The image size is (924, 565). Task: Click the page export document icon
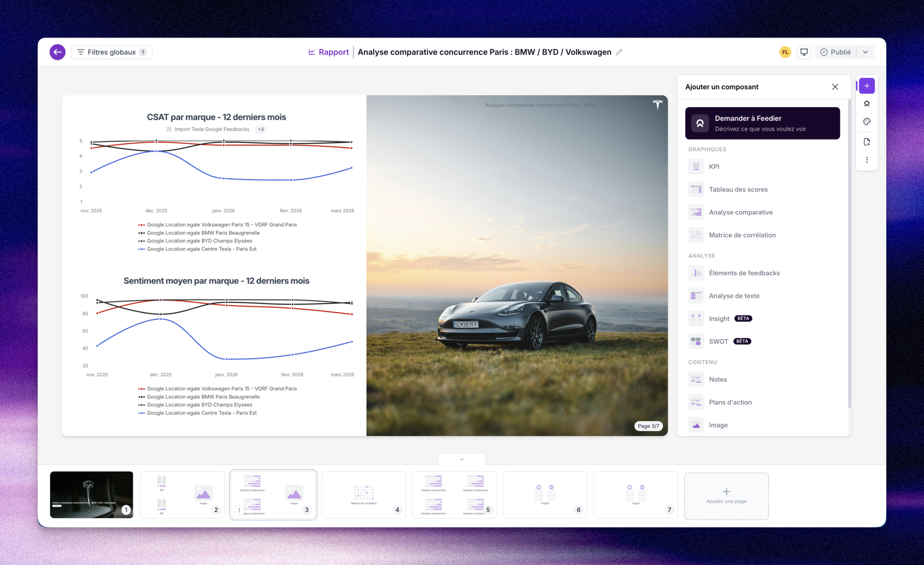pos(867,142)
